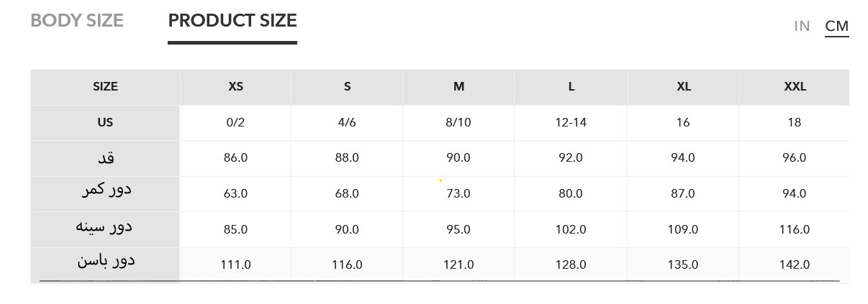868x304 pixels.
Task: Click the قد row label
Action: coord(105,157)
